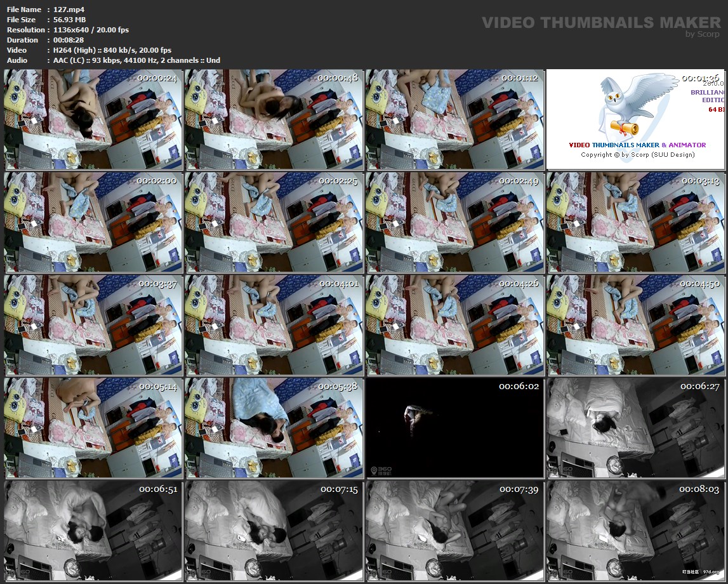Click the grayscale thumbnail stamped 00:07:39
Image resolution: width=728 pixels, height=584 pixels.
click(454, 531)
